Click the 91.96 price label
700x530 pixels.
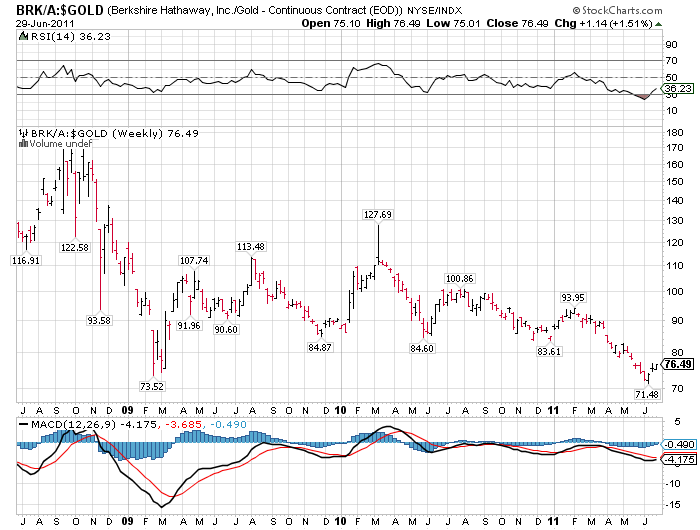tap(189, 326)
